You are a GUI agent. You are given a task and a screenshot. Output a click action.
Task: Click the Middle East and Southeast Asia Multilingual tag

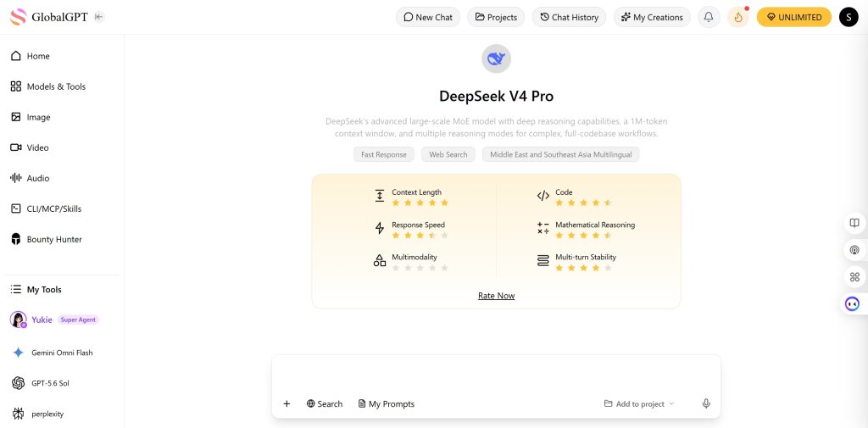(x=561, y=154)
